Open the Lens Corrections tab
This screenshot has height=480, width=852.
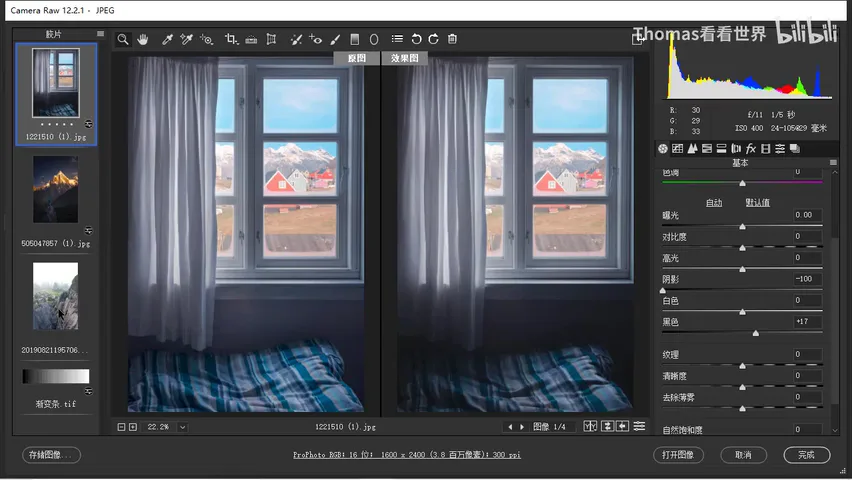point(736,148)
